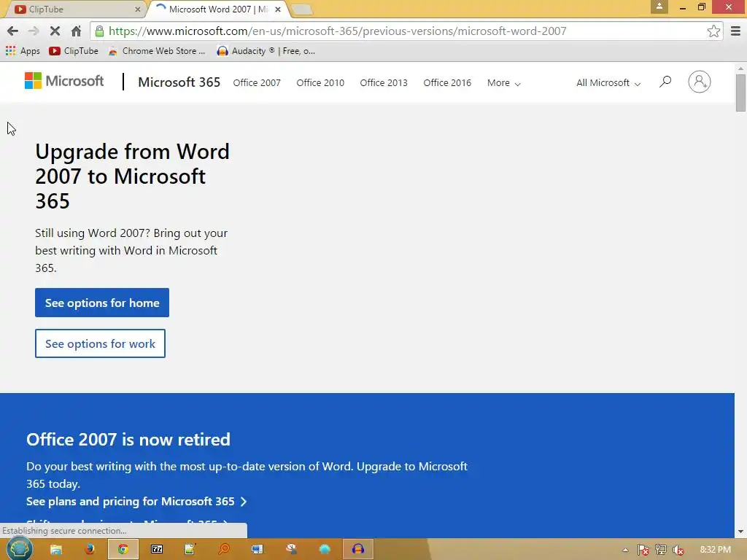
Task: Click the vertical scrollbar thumb
Action: click(x=740, y=93)
